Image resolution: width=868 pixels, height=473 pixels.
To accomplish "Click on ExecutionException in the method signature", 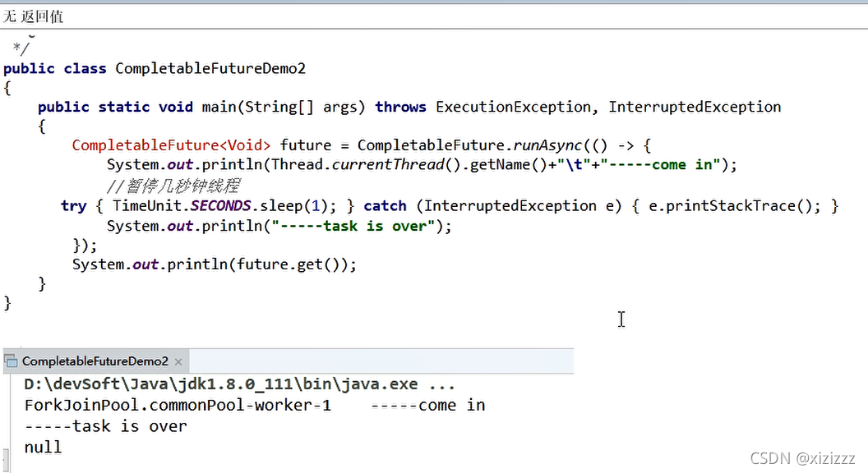I will click(x=513, y=107).
